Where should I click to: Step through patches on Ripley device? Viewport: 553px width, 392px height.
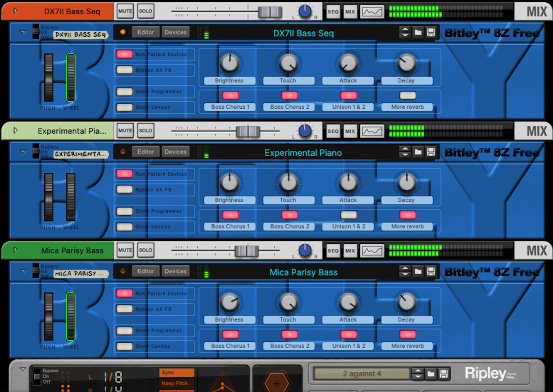pos(418,373)
